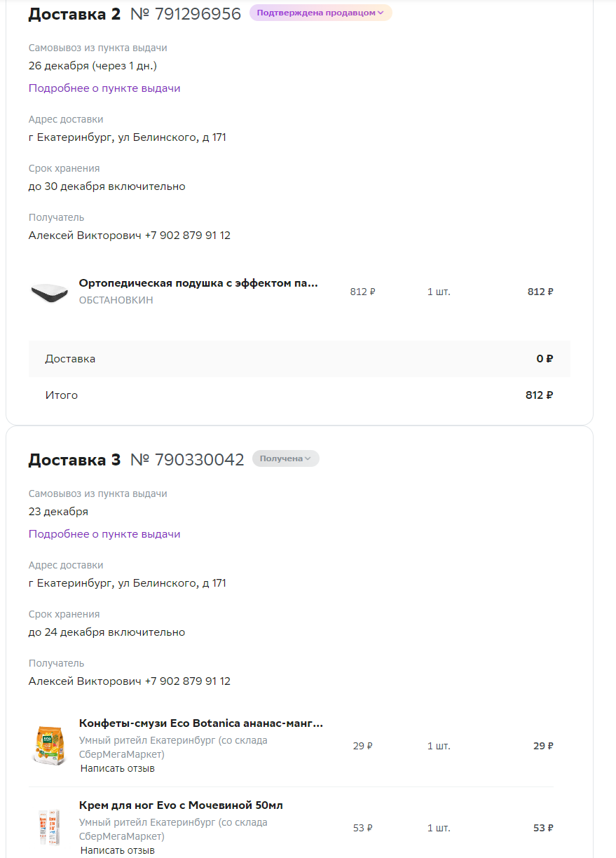Image resolution: width=616 pixels, height=858 pixels.
Task: Open pickup point details for Доставка 3
Action: (x=104, y=534)
